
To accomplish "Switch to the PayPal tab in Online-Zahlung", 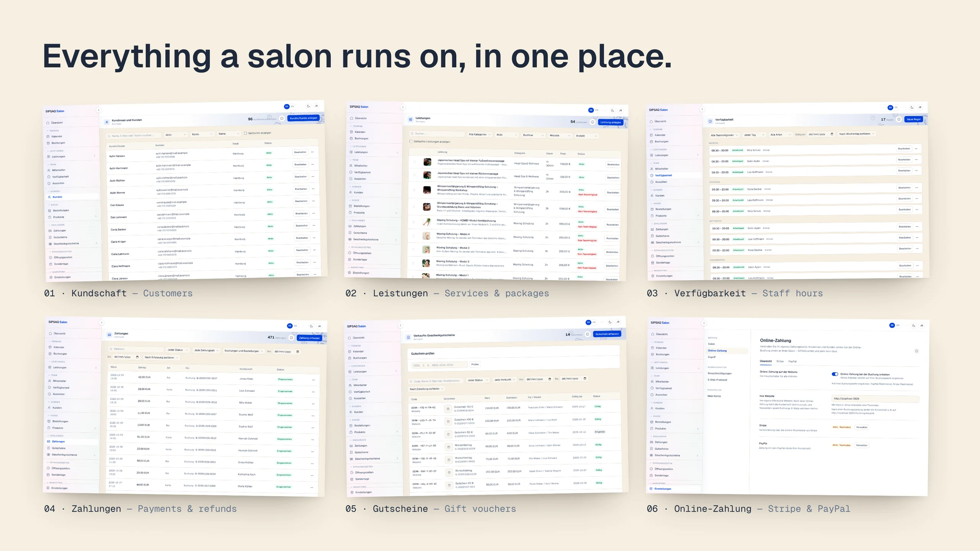I will (792, 361).
